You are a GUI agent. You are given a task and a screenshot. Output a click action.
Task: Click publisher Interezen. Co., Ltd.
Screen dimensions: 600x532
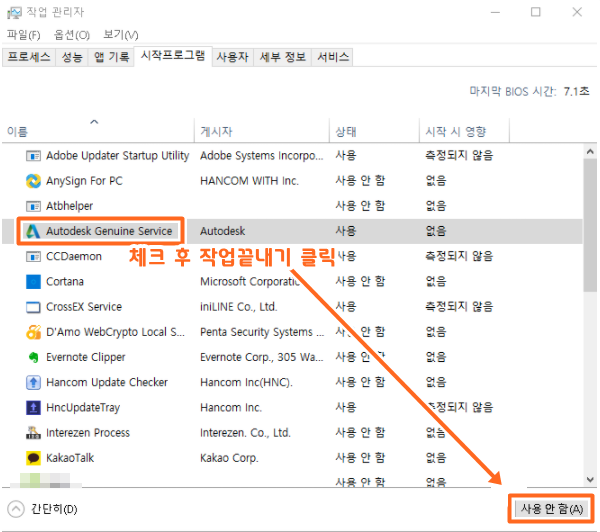245,433
